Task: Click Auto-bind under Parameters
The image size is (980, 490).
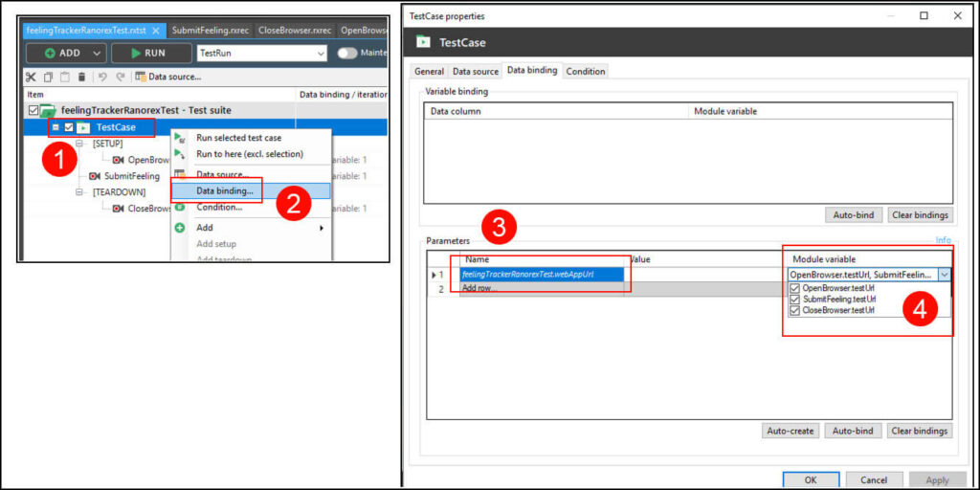Action: 853,431
